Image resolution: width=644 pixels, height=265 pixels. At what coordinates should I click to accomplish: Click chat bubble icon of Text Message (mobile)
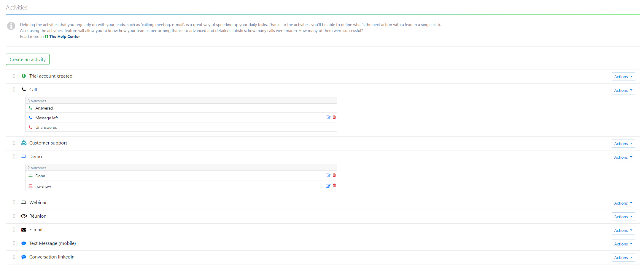tap(24, 243)
